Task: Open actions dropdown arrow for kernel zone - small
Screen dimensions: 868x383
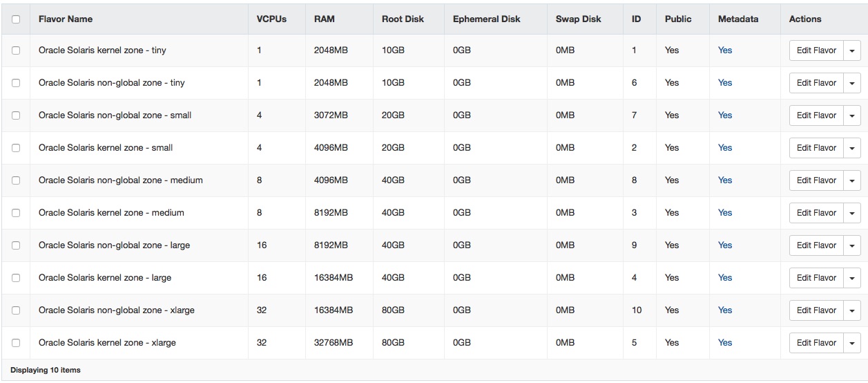Action: point(852,148)
